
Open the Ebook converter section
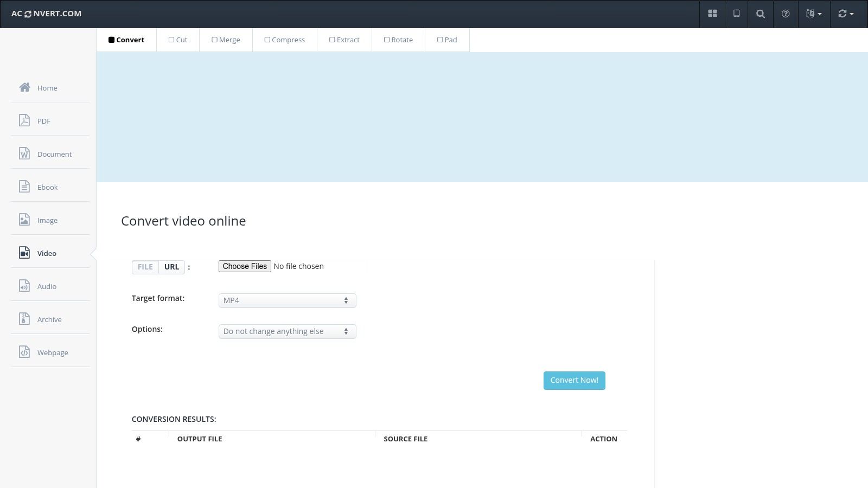tap(50, 187)
